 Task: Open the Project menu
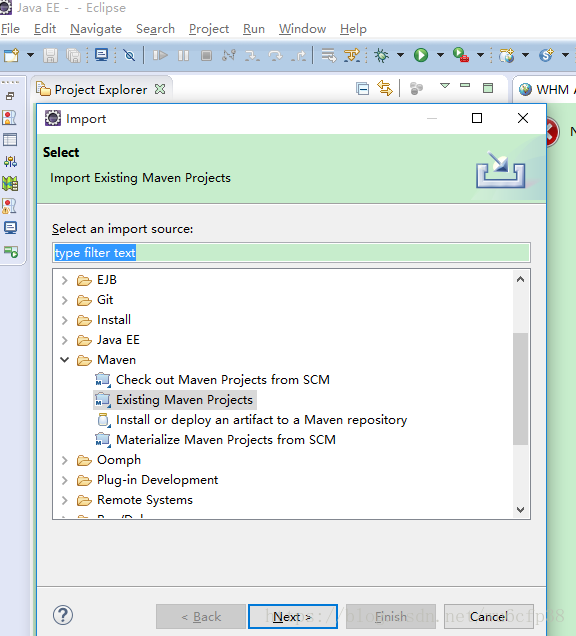[209, 29]
